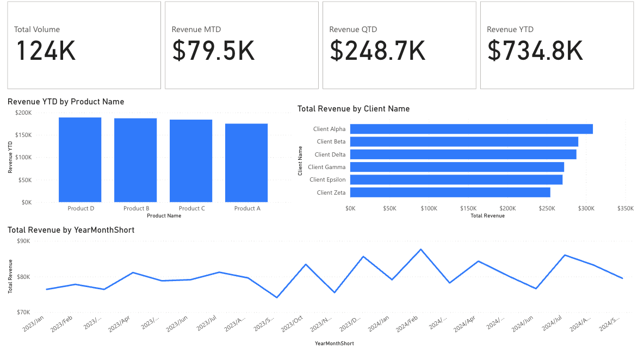Select the Revenue MTD card
This screenshot has width=644, height=361.
242,45
